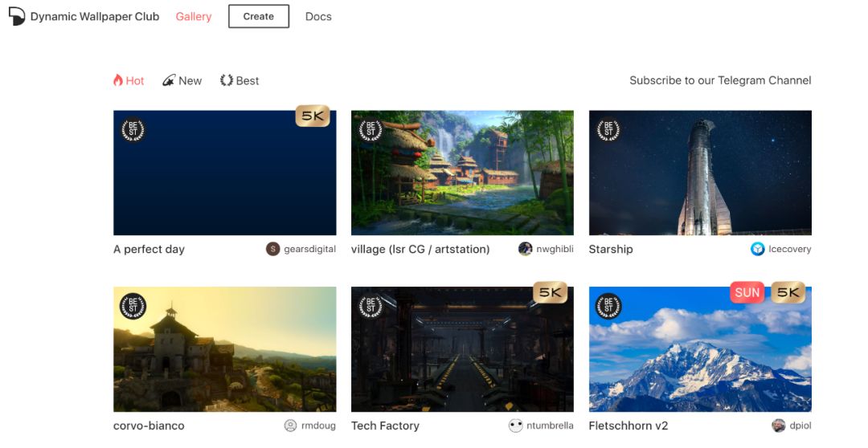Click 5K badge on Tech Factory wallpaper
The width and height of the screenshot is (868, 448).
click(x=551, y=292)
